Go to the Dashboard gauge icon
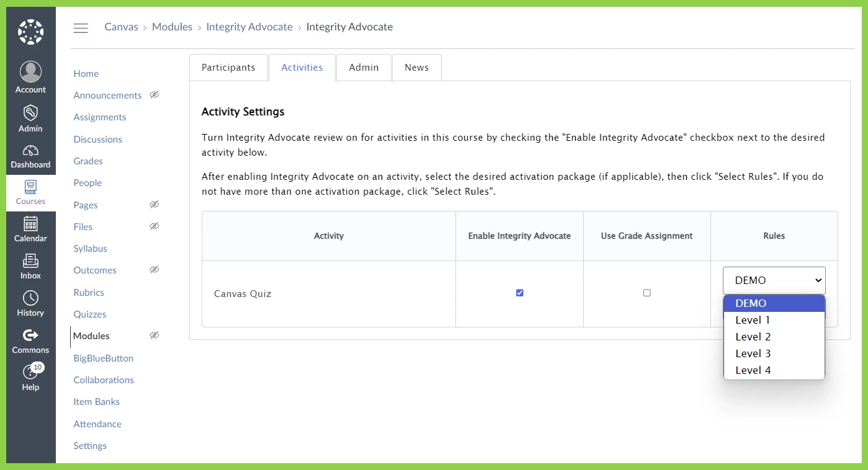Image resolution: width=868 pixels, height=470 pixels. (30, 151)
